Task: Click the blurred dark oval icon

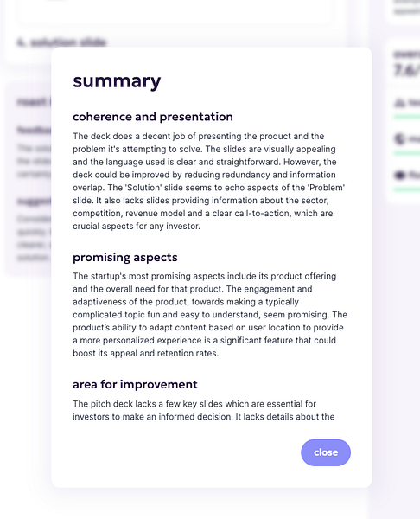Action: (x=399, y=175)
